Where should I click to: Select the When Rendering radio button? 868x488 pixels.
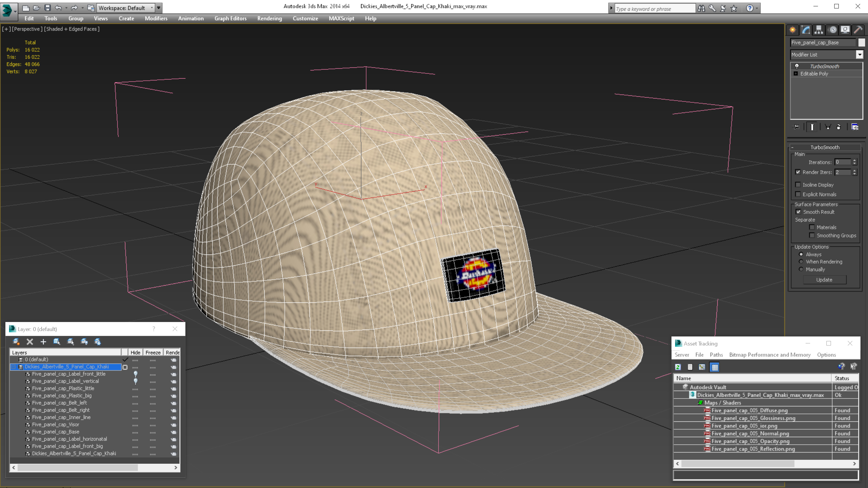[x=801, y=262]
